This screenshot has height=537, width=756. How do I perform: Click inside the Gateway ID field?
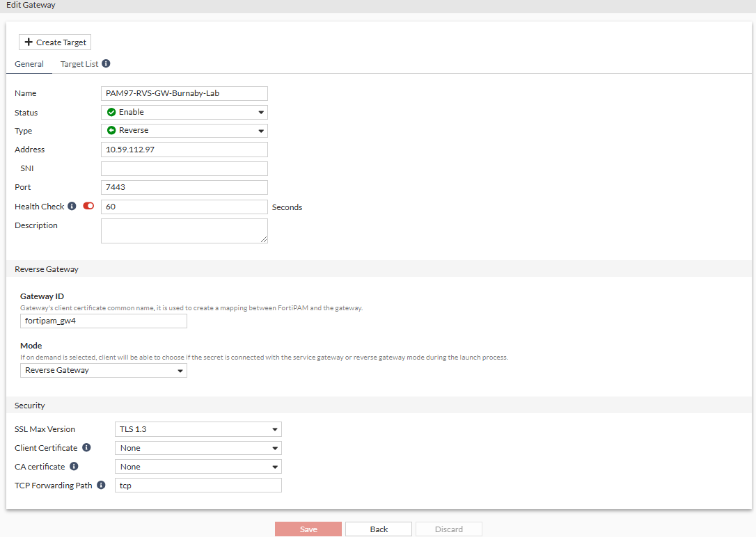(x=103, y=321)
